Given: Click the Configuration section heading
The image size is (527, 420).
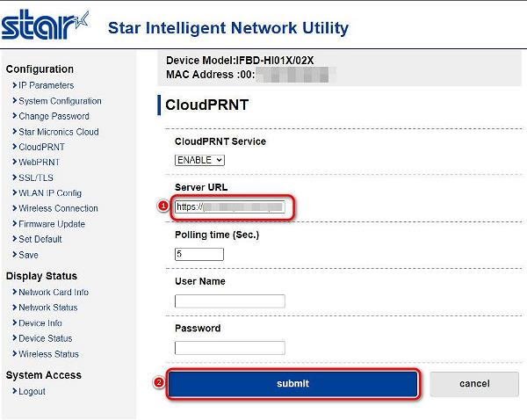Looking at the screenshot, I should click(40, 69).
